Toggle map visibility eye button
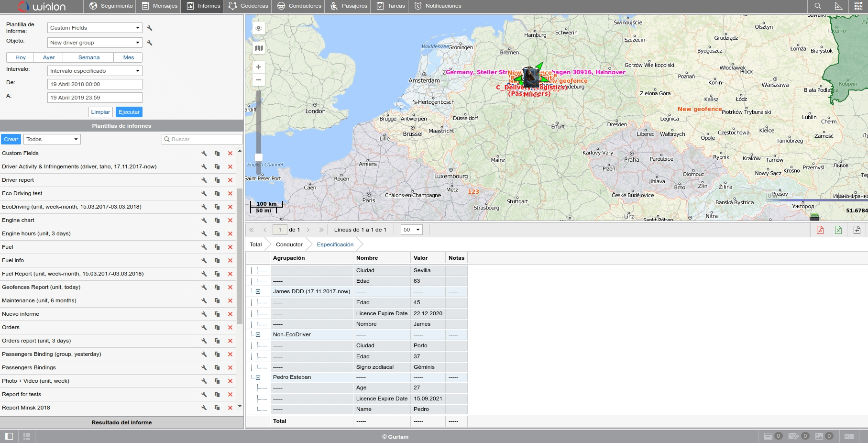 pos(259,28)
